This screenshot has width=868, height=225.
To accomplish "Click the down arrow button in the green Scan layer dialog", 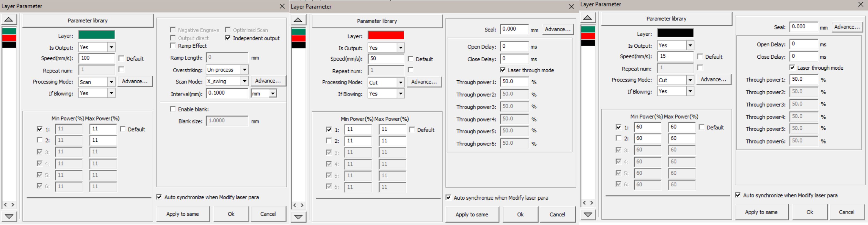I will tap(9, 216).
